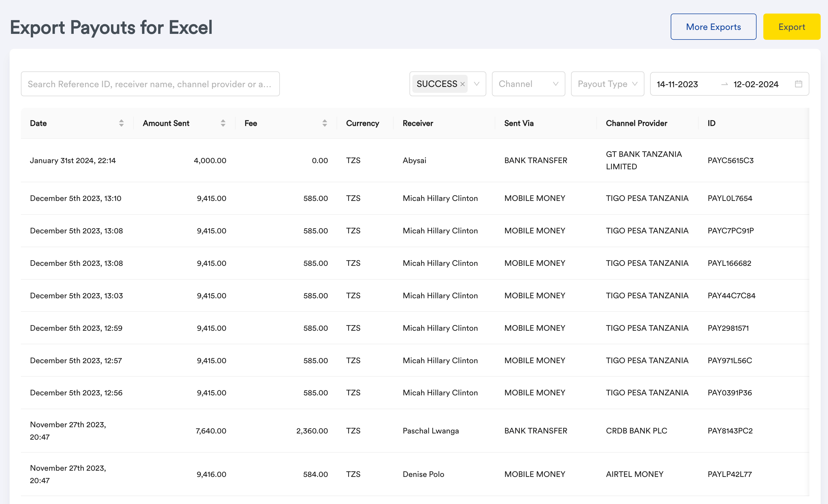Click receiver name Abysai
Image resolution: width=828 pixels, height=504 pixels.
[414, 161]
